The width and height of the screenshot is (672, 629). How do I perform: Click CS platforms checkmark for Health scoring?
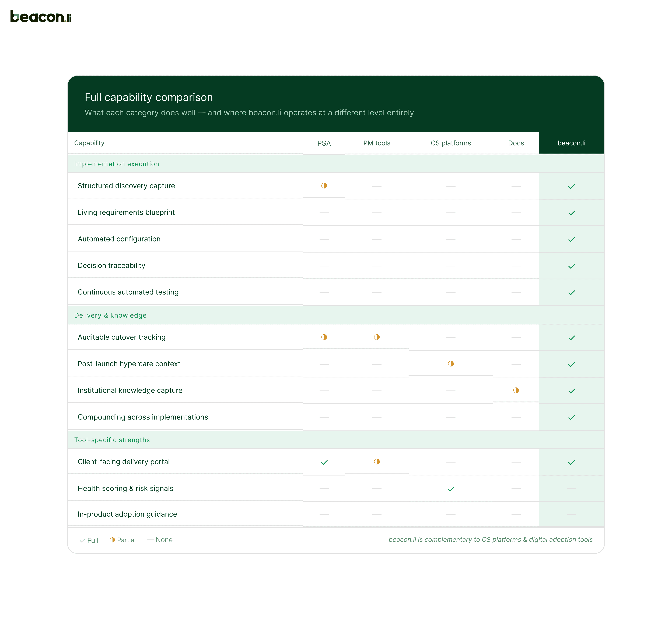point(451,489)
